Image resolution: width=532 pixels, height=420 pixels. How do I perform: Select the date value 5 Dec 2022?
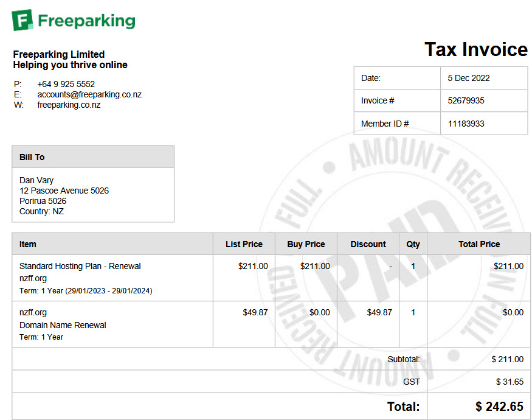pyautogui.click(x=469, y=78)
